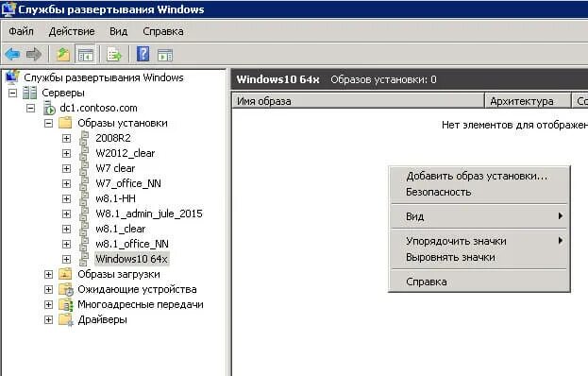Choose Выровнять значки in context menu
This screenshot has height=376, width=588.
coord(479,257)
